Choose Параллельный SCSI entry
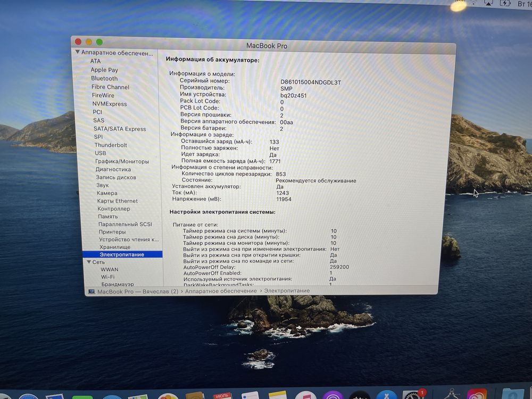The width and height of the screenshot is (532, 399). pyautogui.click(x=125, y=225)
